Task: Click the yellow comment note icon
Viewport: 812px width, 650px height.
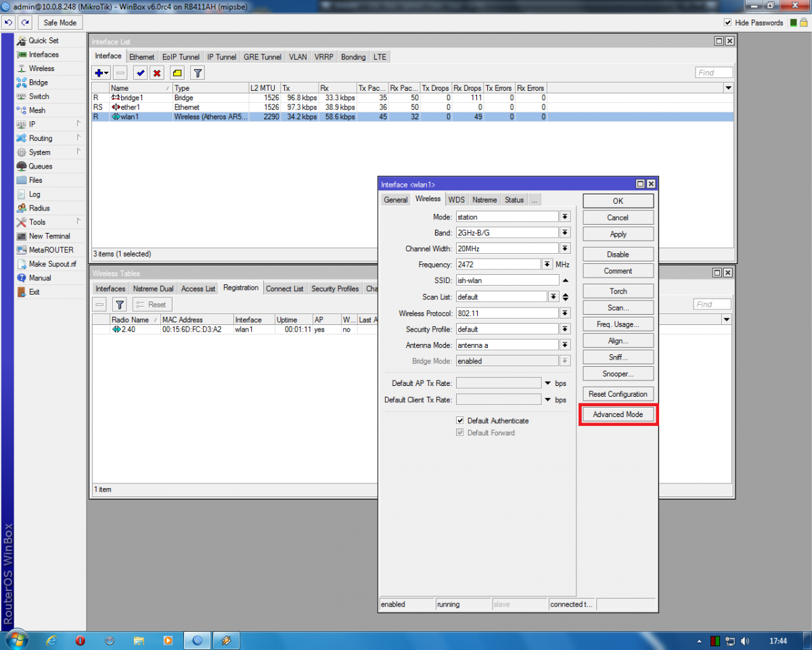Action: click(177, 72)
